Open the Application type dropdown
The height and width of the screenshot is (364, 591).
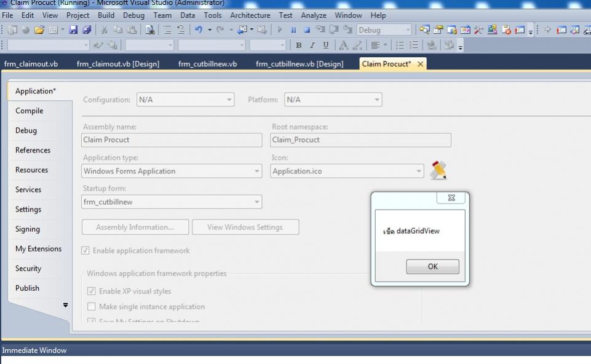point(172,171)
